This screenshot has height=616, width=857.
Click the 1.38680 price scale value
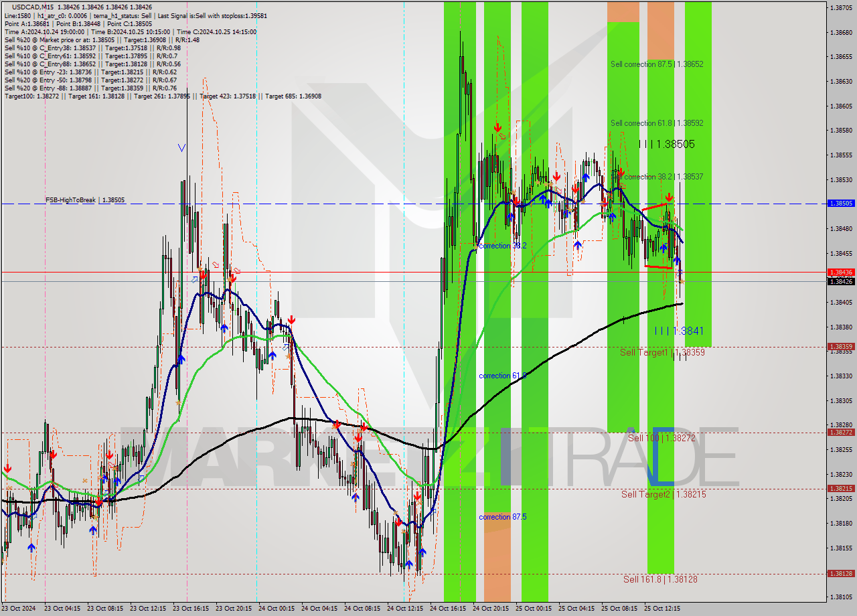point(840,32)
